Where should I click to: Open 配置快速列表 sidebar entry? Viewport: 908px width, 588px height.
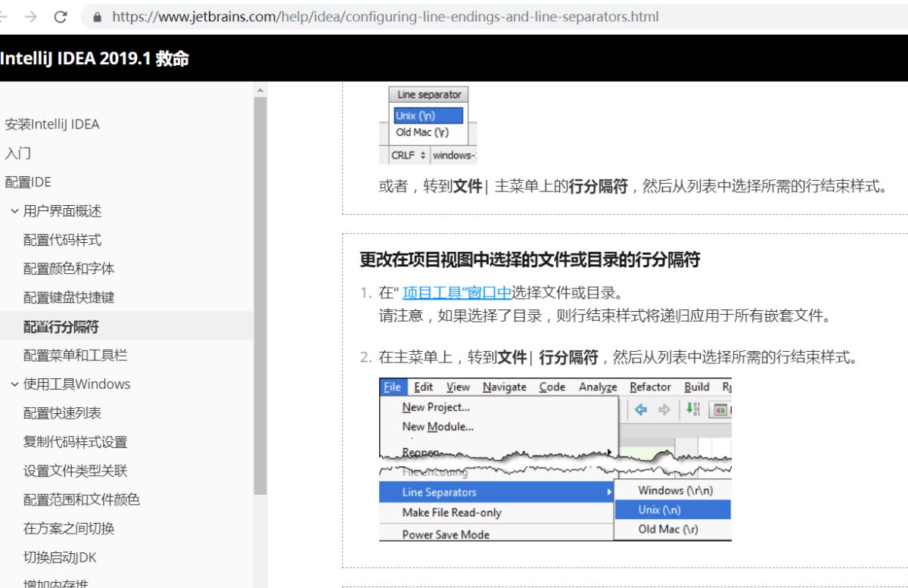click(62, 413)
